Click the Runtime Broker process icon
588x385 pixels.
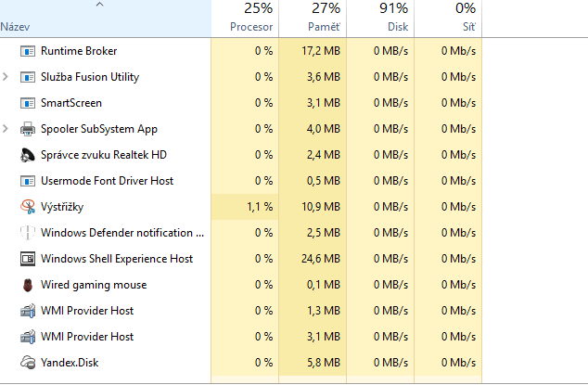tap(27, 51)
